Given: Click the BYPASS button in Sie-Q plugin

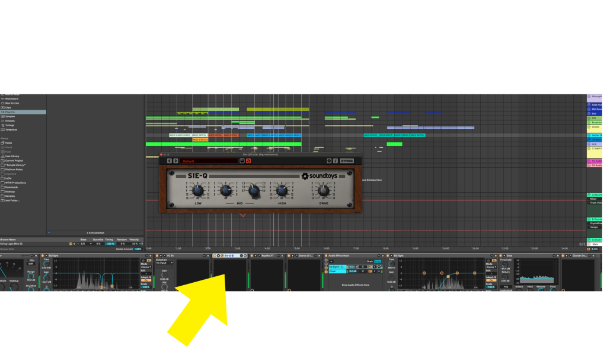Looking at the screenshot, I should coord(347,161).
